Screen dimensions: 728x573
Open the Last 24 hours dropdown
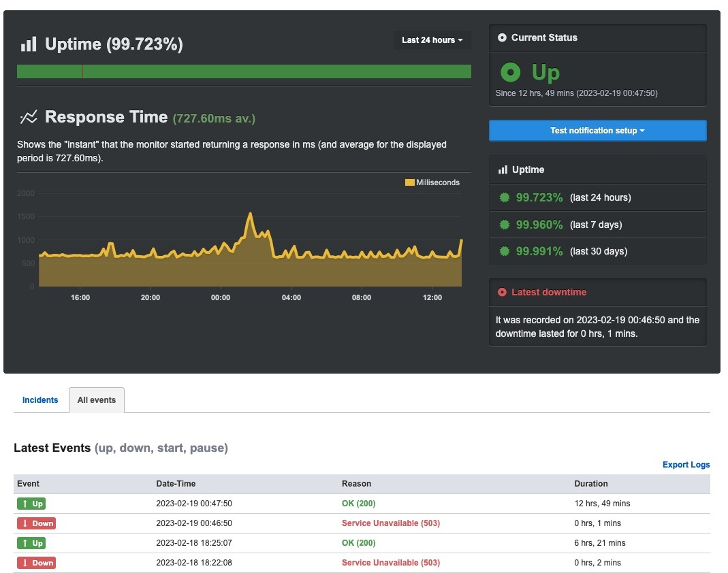tap(432, 40)
